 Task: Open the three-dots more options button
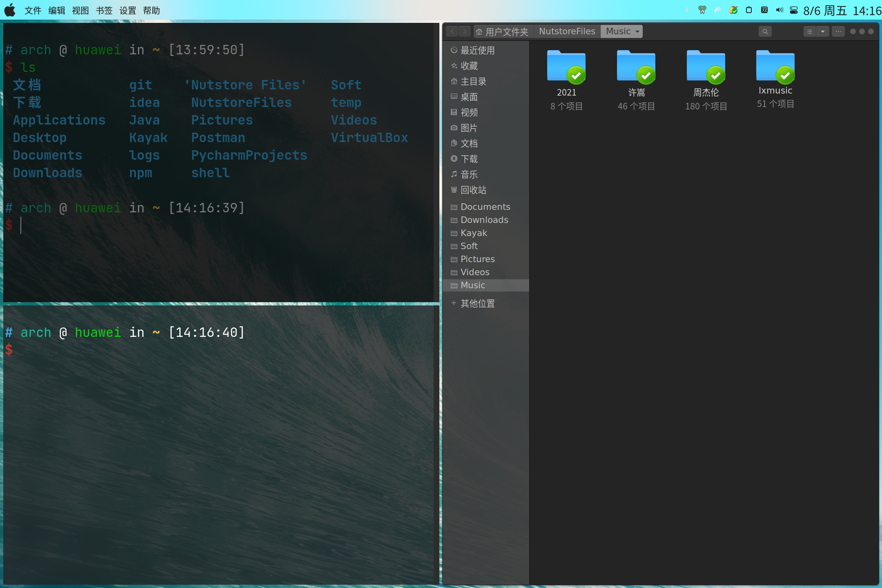pyautogui.click(x=838, y=31)
